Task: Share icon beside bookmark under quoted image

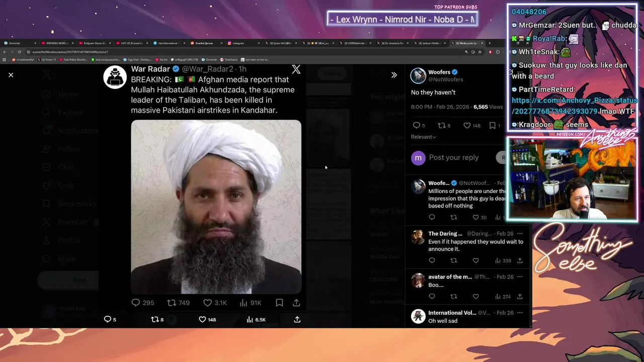Action: (x=296, y=303)
